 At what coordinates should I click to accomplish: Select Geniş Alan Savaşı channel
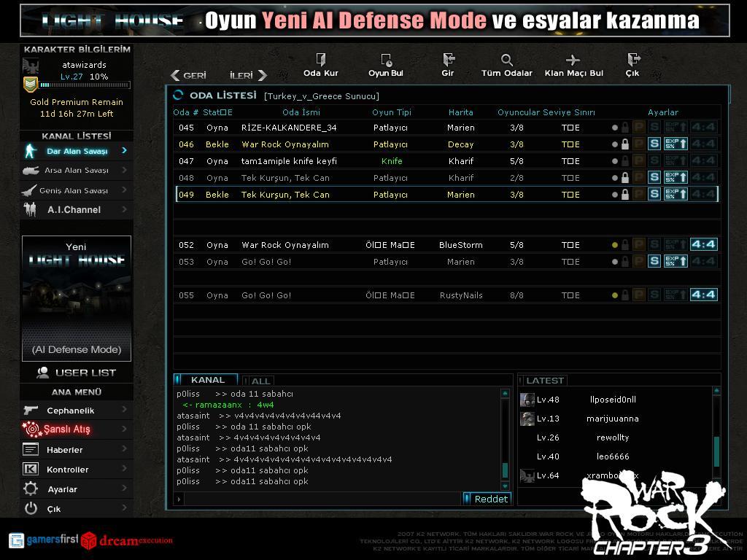[76, 190]
